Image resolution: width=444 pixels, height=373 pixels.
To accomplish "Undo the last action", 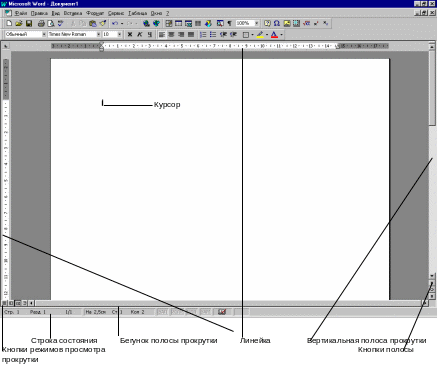I will (x=115, y=23).
